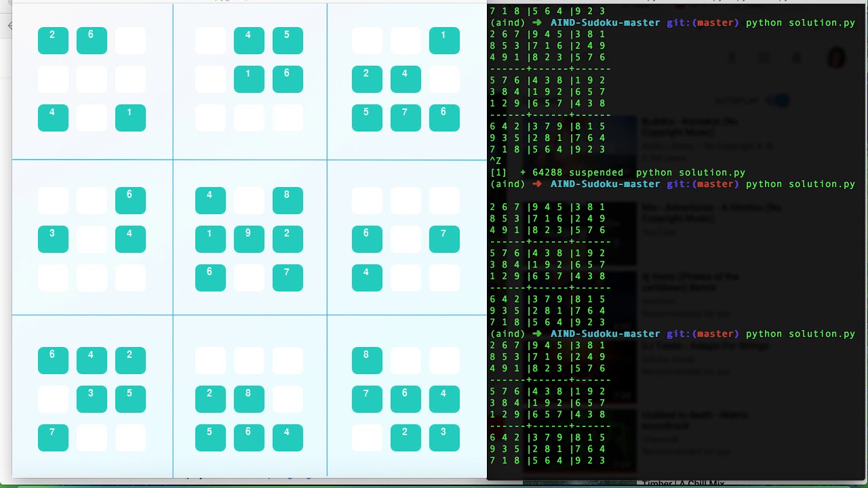This screenshot has width=868, height=488.
Task: Select the 2 tile in top-right sudoku box
Action: [x=367, y=79]
